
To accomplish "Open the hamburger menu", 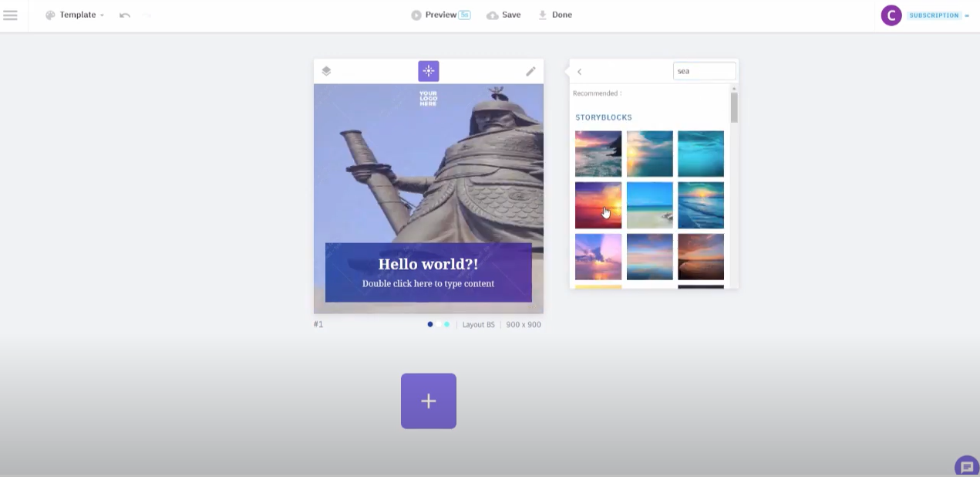I will pyautogui.click(x=10, y=15).
